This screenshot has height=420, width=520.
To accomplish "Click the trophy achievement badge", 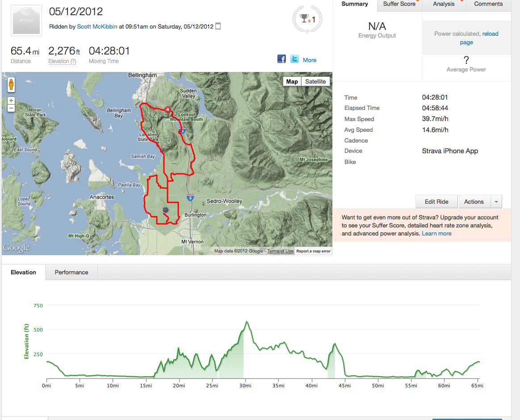I will coord(306,19).
